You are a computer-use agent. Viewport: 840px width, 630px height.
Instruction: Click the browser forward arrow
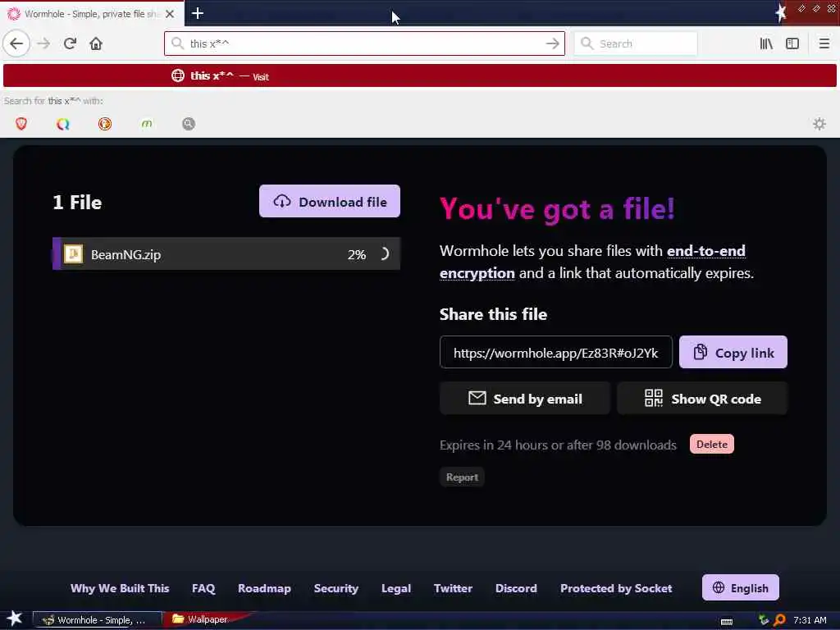[x=43, y=43]
